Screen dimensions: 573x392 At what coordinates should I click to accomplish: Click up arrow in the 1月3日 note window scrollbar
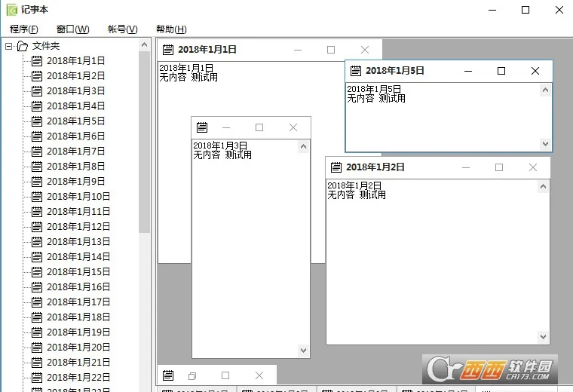[x=303, y=147]
